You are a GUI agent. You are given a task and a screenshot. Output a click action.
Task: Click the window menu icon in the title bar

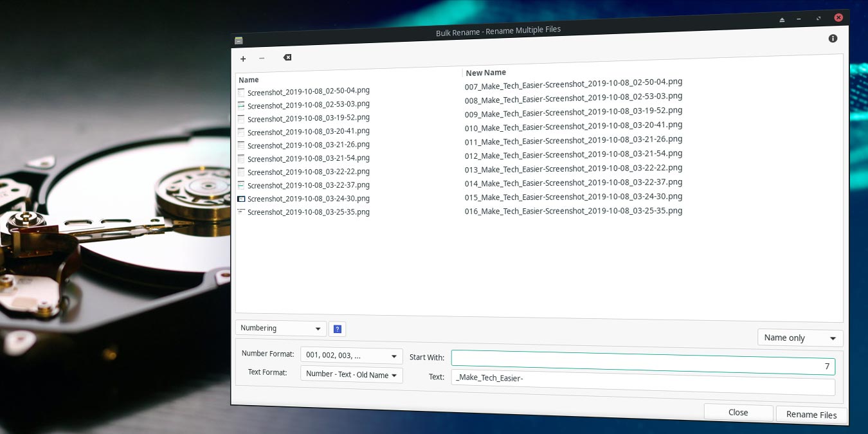(x=239, y=41)
